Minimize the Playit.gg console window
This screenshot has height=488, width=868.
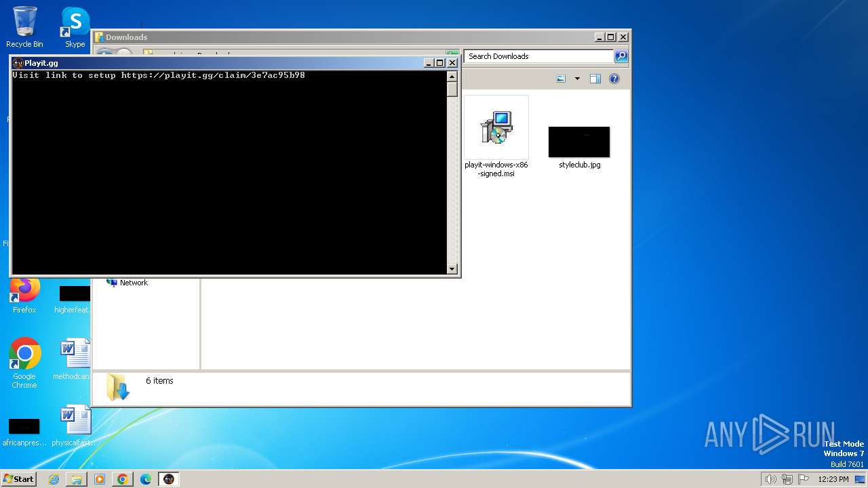[x=429, y=63]
